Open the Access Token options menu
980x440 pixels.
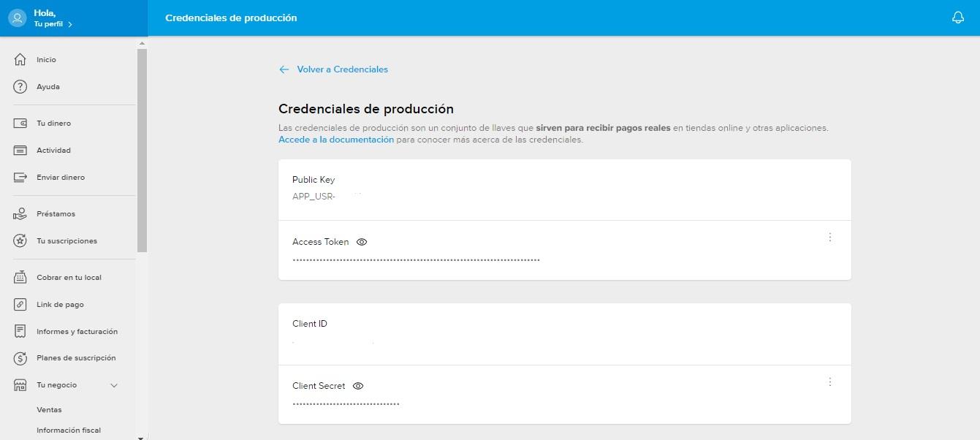[x=829, y=237]
